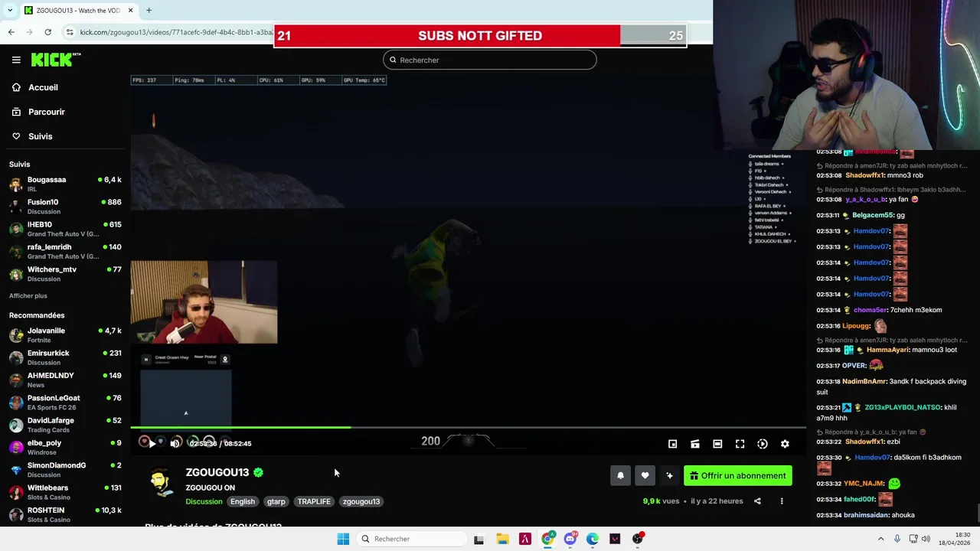Open IHEB10 followed channel
This screenshot has height=551, width=980.
[x=65, y=229]
